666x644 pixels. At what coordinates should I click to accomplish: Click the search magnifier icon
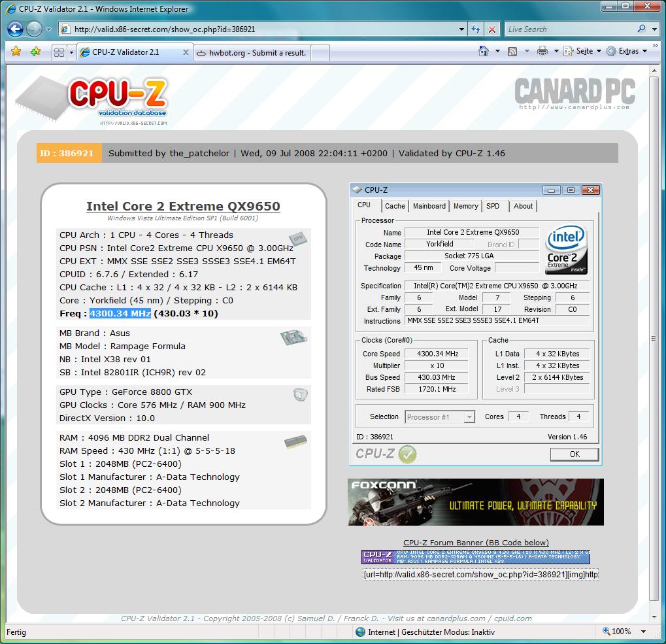coord(641,29)
